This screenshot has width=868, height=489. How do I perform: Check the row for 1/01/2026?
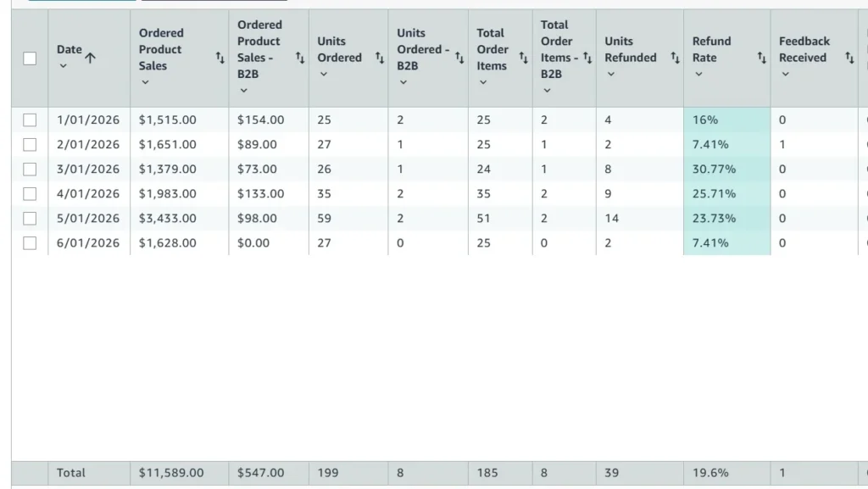click(x=30, y=120)
